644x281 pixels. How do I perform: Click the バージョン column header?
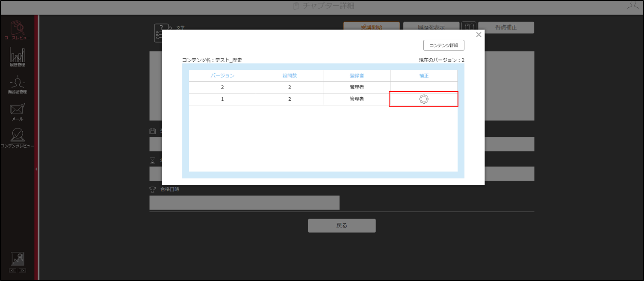(x=222, y=76)
